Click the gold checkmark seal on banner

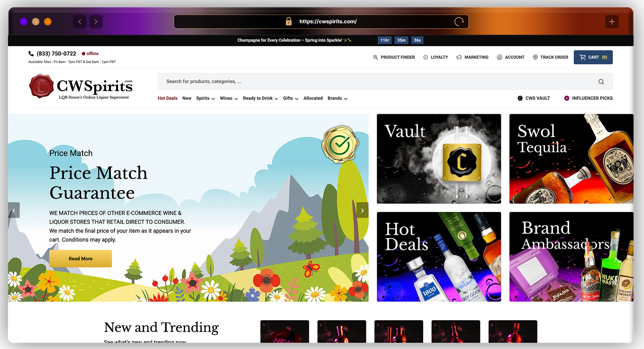coord(340,144)
